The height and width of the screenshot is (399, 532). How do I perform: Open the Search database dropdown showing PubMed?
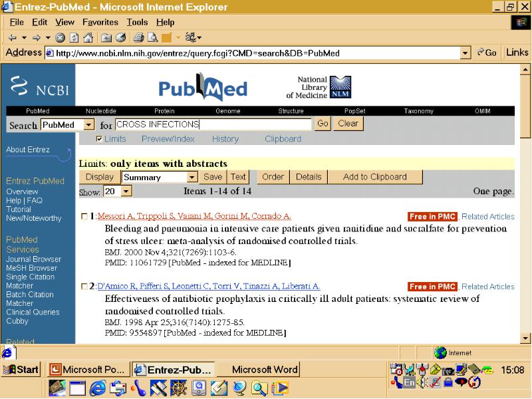pyautogui.click(x=88, y=125)
